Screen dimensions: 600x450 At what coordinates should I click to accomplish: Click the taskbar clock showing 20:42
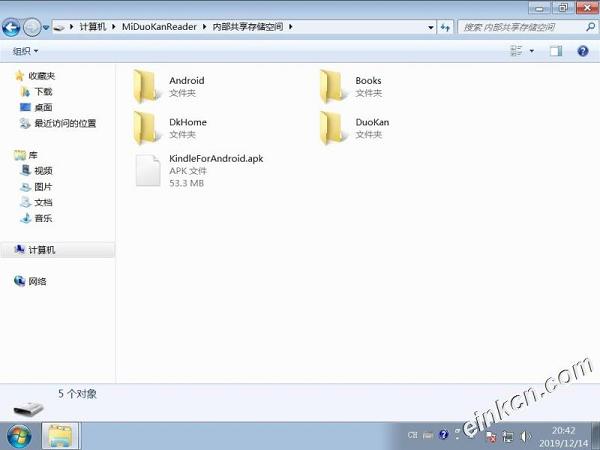[563, 430]
